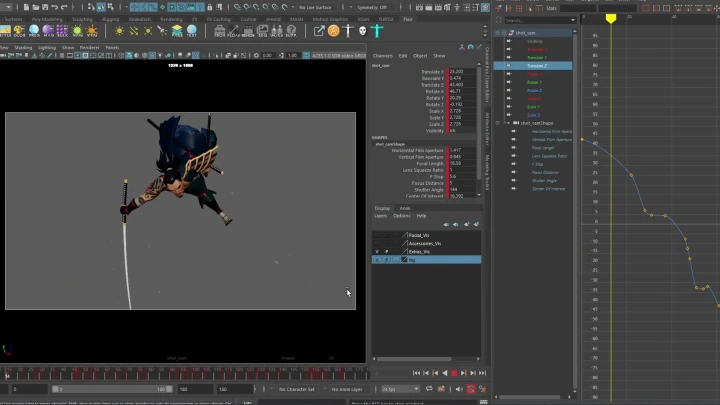Click the directional light arrows shelf icon
This screenshot has width=720, height=405.
pyautogui.click(x=134, y=31)
